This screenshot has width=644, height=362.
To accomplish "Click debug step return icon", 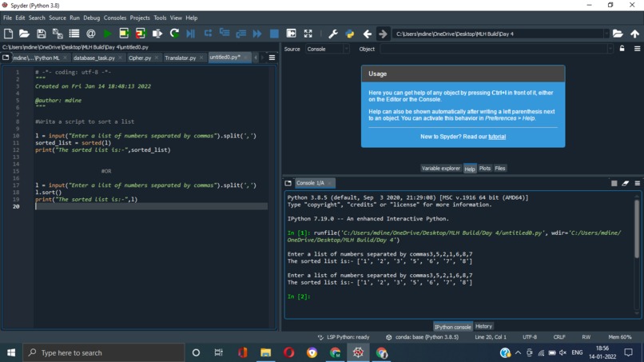I will (x=241, y=34).
